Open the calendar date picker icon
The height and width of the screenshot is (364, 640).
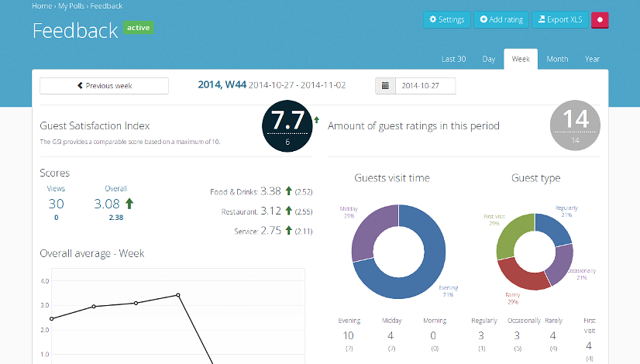385,86
